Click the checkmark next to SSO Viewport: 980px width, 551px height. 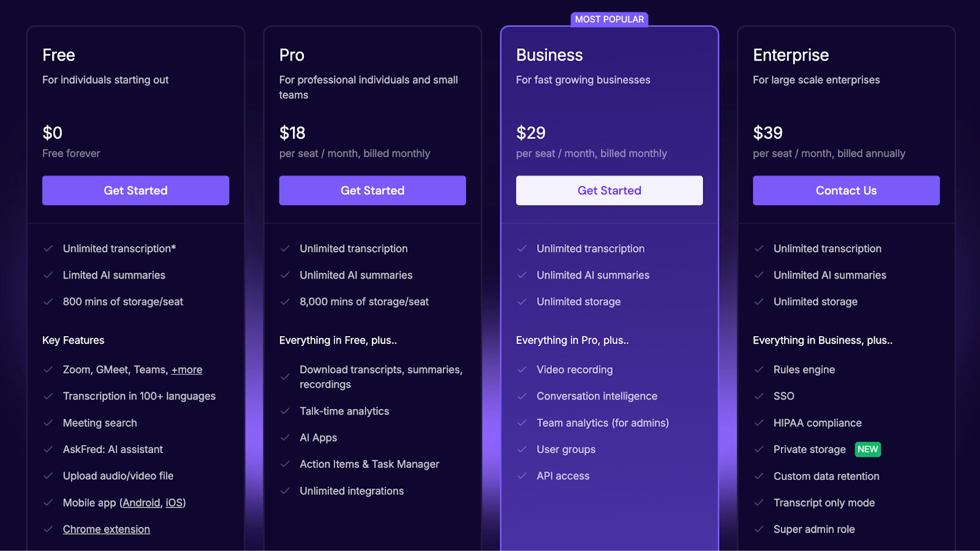point(759,396)
